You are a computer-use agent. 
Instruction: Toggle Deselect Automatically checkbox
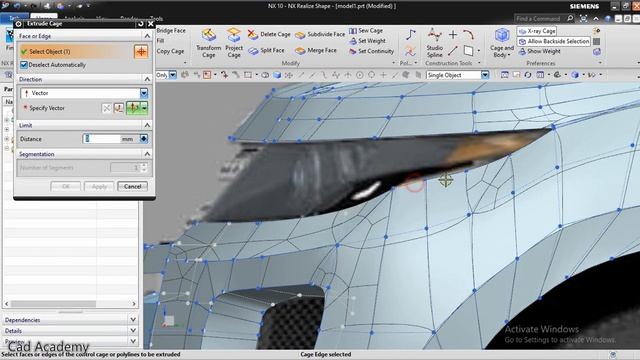(x=24, y=65)
